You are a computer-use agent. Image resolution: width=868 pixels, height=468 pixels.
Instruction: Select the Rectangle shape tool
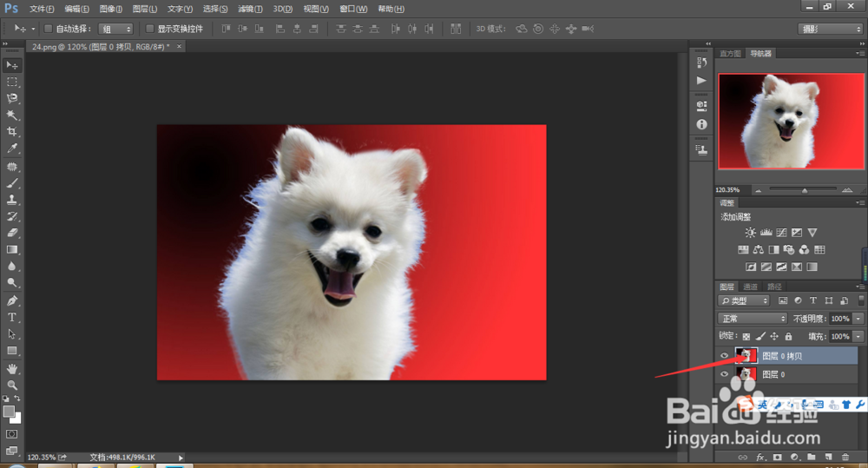click(12, 351)
